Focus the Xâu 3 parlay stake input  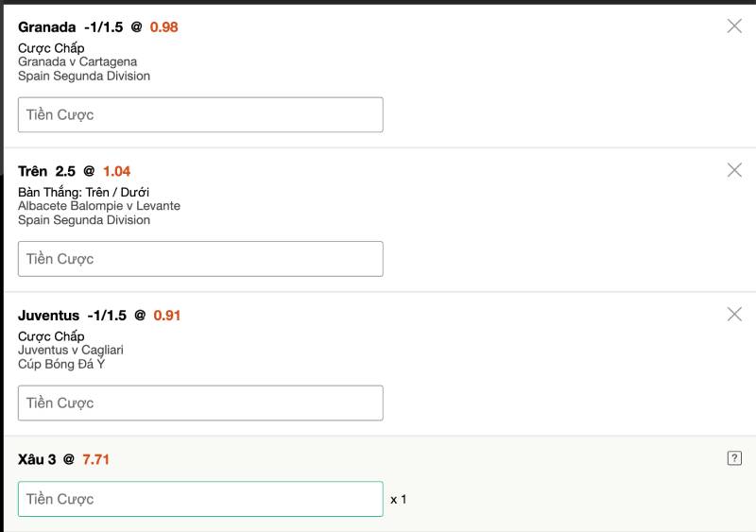[x=200, y=499]
